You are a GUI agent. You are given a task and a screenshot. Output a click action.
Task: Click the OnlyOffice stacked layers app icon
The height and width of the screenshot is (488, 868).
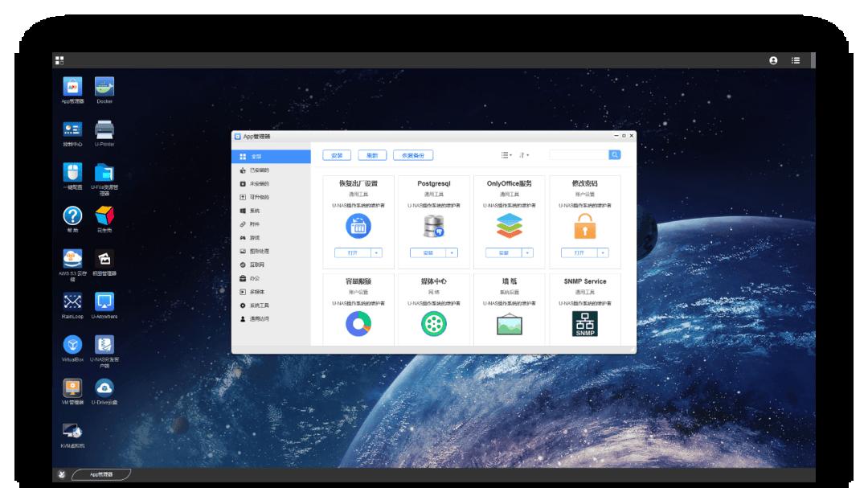[x=510, y=227]
